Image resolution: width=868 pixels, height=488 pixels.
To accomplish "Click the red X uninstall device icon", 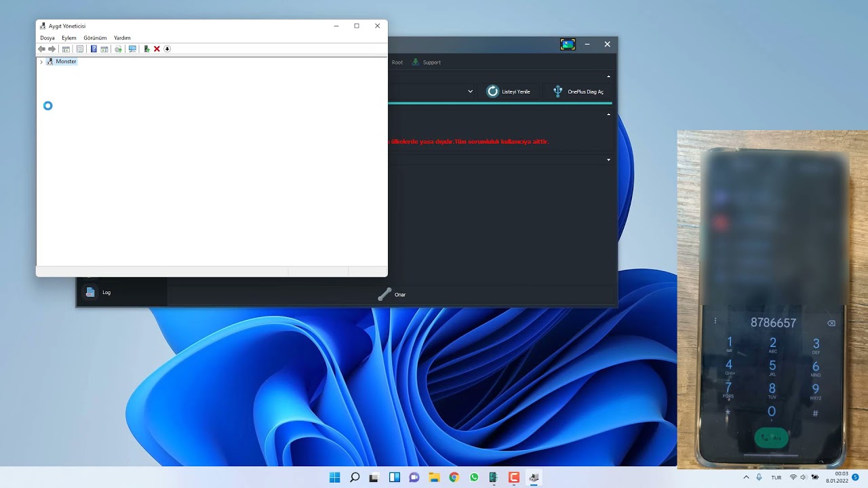I will (157, 49).
